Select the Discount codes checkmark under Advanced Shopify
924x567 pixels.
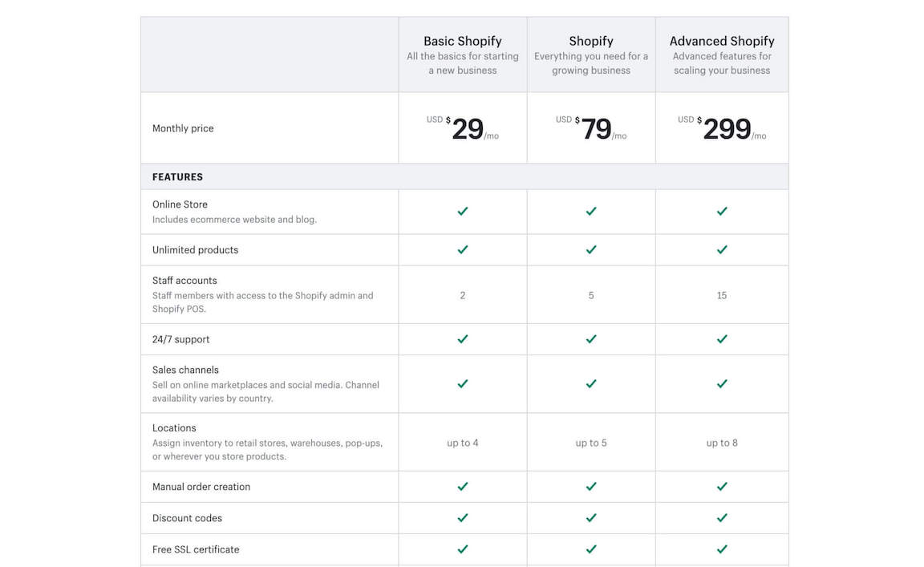[722, 517]
